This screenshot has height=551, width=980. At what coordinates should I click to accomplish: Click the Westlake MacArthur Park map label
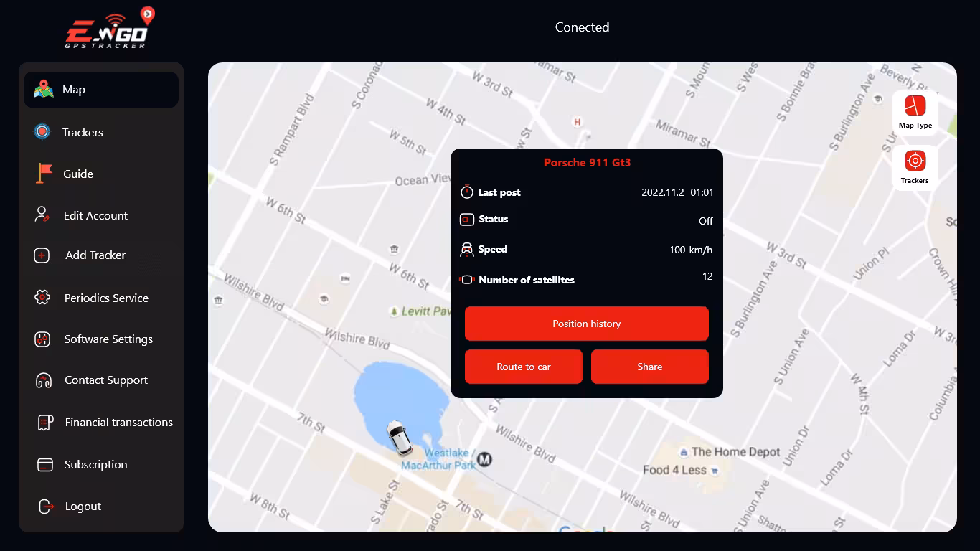click(438, 459)
